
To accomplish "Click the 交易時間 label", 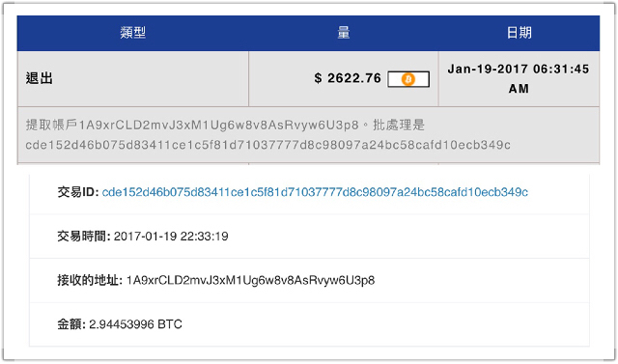I will [x=84, y=237].
